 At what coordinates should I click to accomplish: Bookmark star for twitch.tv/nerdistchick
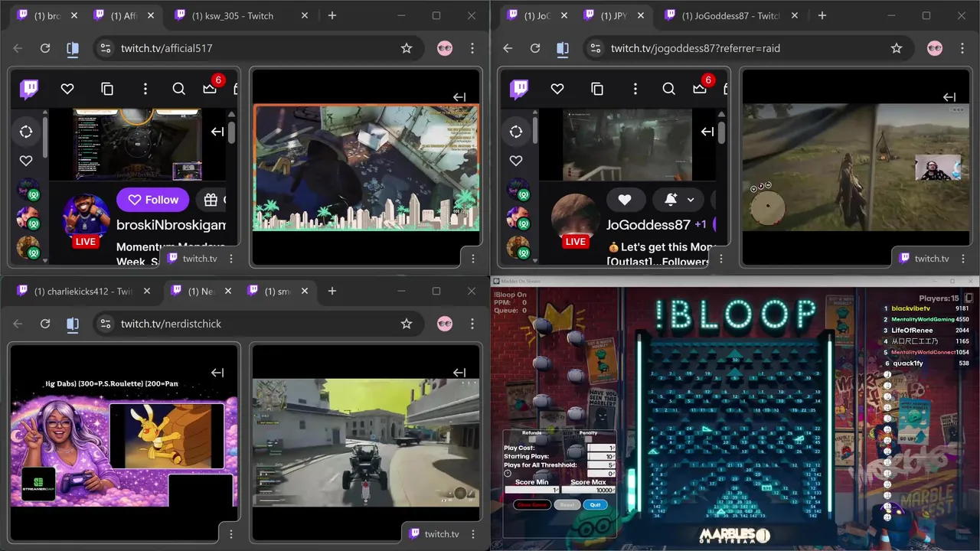[x=407, y=324]
